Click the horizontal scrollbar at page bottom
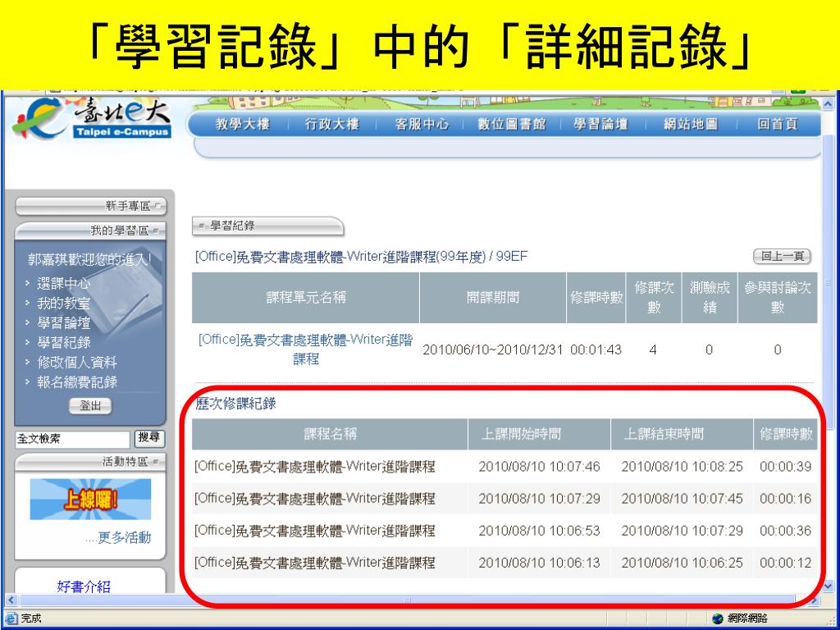Viewport: 840px width, 630px height. (407, 600)
